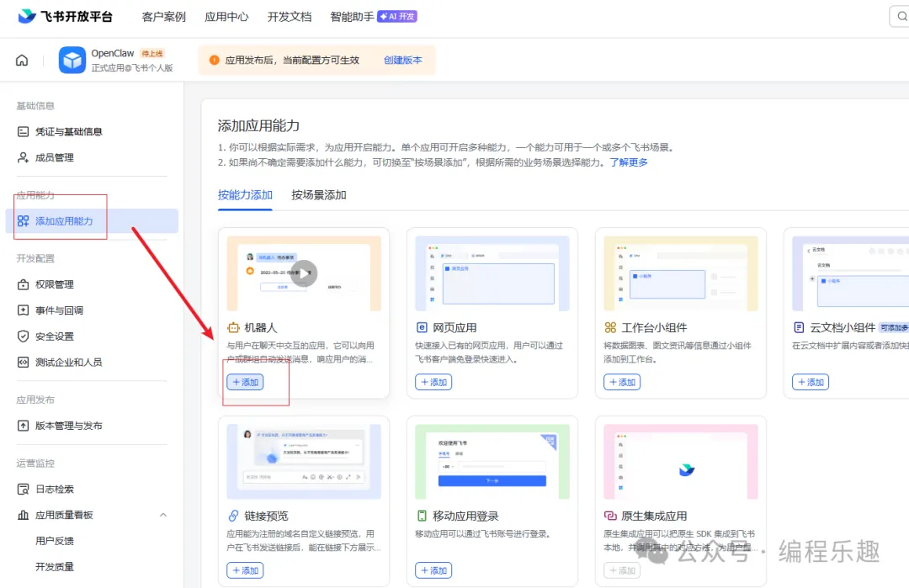This screenshot has width=909, height=588.
Task: Switch to the 按场景添加 tab
Action: click(320, 194)
